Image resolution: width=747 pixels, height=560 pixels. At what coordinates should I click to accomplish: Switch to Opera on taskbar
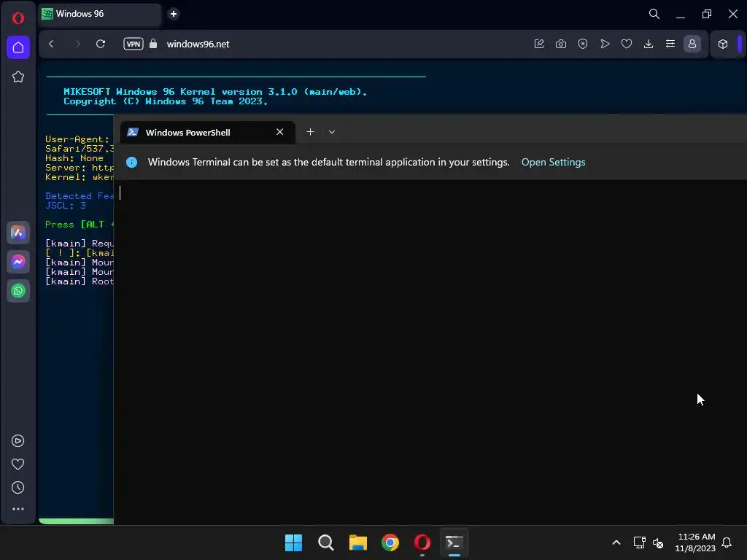coord(422,542)
